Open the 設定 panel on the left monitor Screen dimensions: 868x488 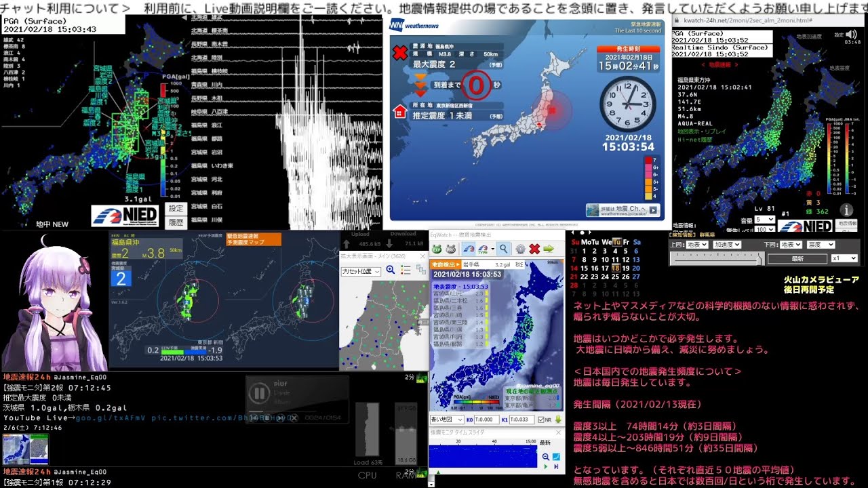coord(176,208)
